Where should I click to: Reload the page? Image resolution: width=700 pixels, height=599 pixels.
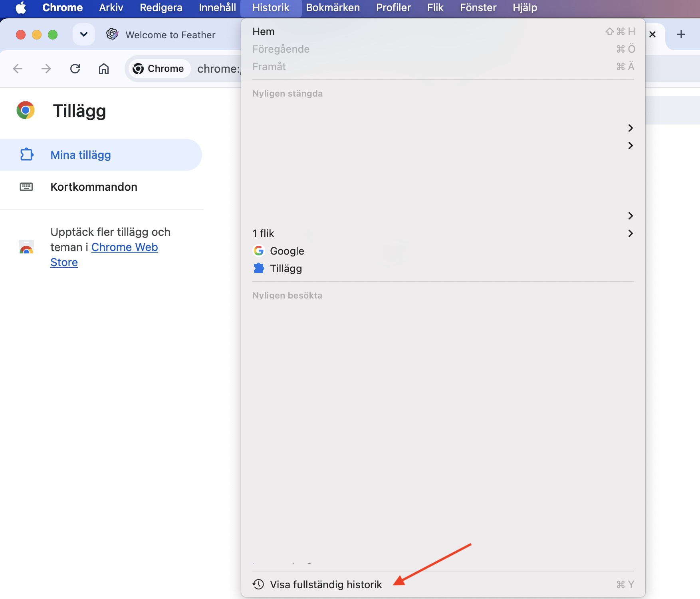pyautogui.click(x=75, y=69)
